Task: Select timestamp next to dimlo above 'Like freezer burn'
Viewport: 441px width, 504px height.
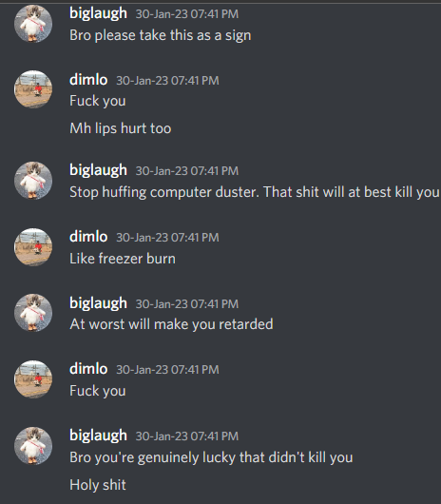Action: click(x=167, y=238)
